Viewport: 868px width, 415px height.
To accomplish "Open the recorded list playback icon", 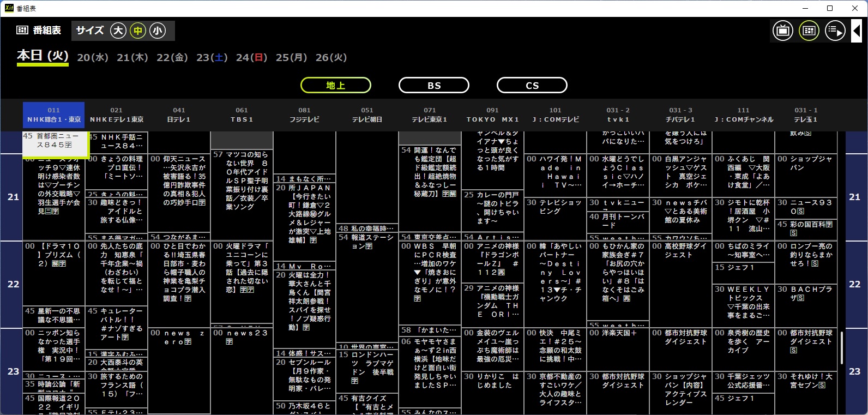I will pyautogui.click(x=835, y=31).
